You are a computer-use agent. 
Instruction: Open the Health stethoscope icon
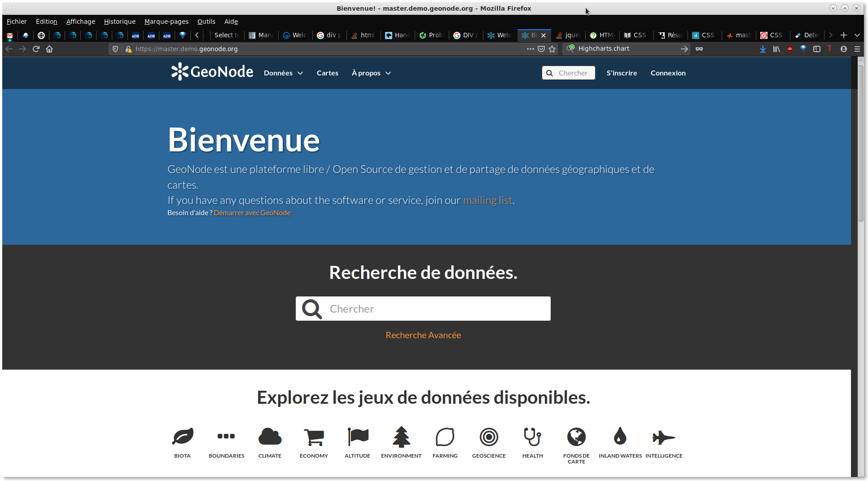coord(532,437)
